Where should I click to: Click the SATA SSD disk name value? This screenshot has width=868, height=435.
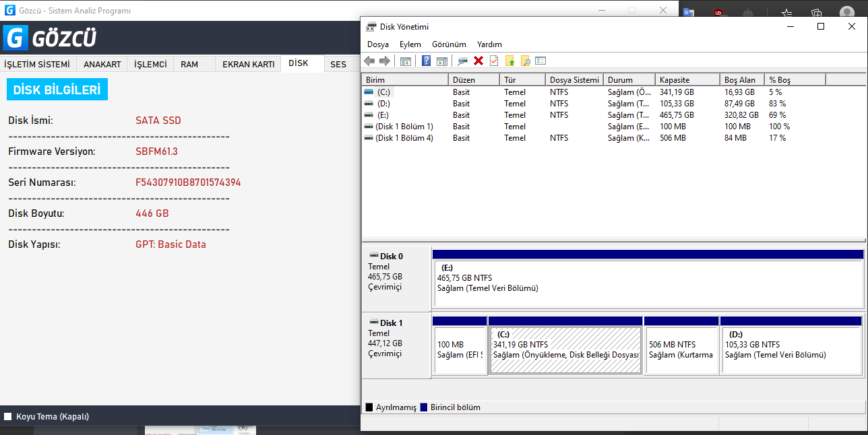click(158, 121)
